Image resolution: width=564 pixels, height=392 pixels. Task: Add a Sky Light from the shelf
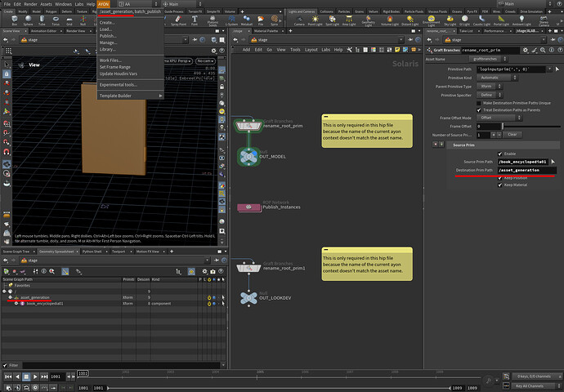coord(450,20)
